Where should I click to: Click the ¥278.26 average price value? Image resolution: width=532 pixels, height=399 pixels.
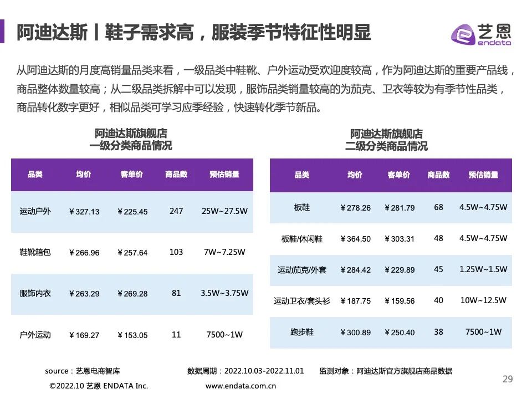pos(356,208)
